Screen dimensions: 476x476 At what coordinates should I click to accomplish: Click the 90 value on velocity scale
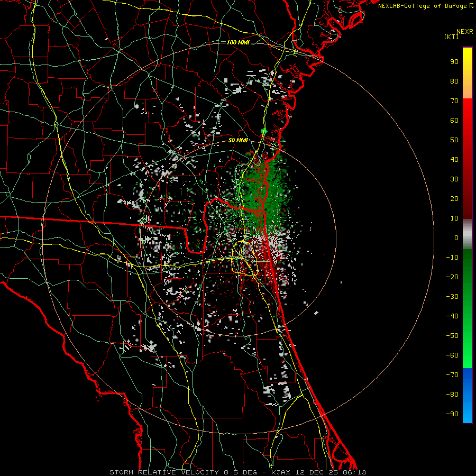454,62
